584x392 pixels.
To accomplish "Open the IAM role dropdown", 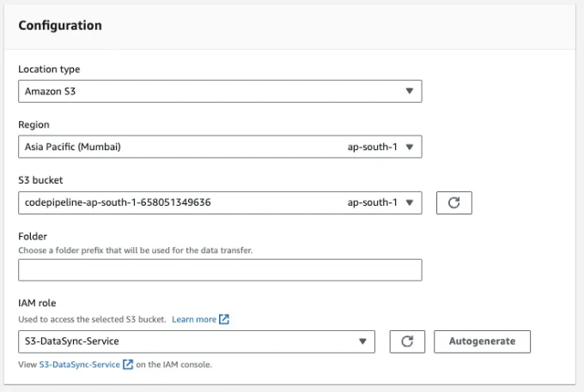I will (197, 341).
